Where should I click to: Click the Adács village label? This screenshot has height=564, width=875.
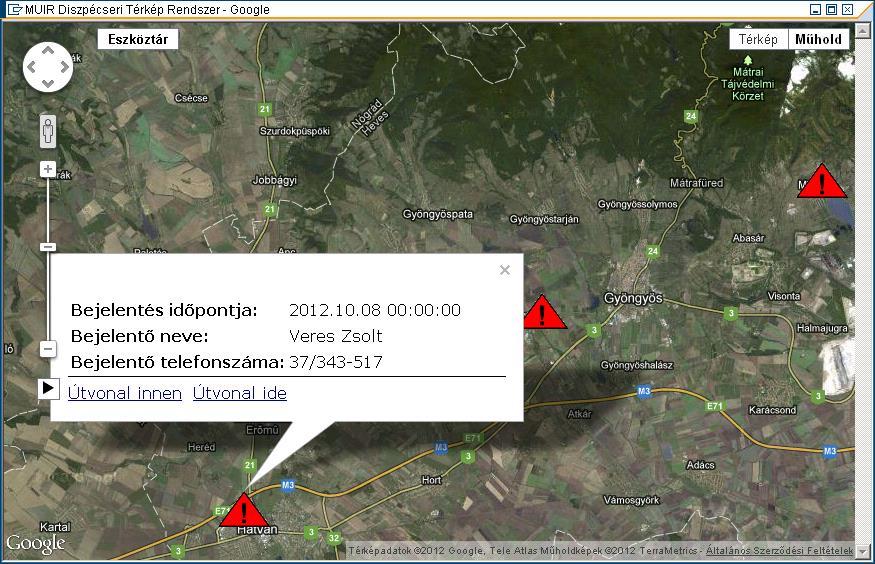pos(701,465)
